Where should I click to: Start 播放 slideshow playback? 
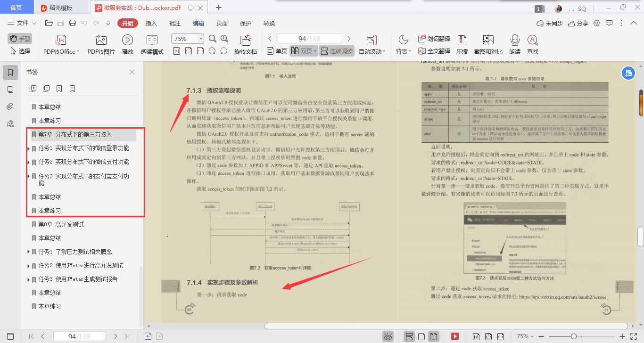click(x=127, y=45)
